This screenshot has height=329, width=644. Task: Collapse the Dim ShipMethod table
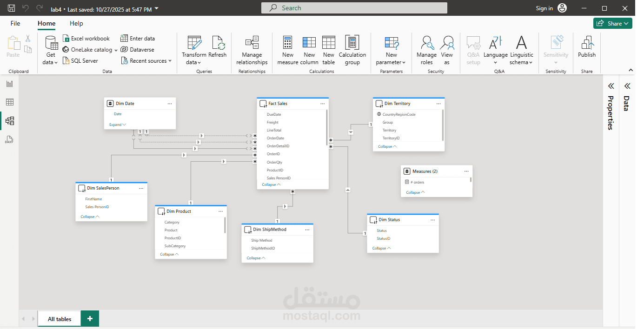click(256, 258)
